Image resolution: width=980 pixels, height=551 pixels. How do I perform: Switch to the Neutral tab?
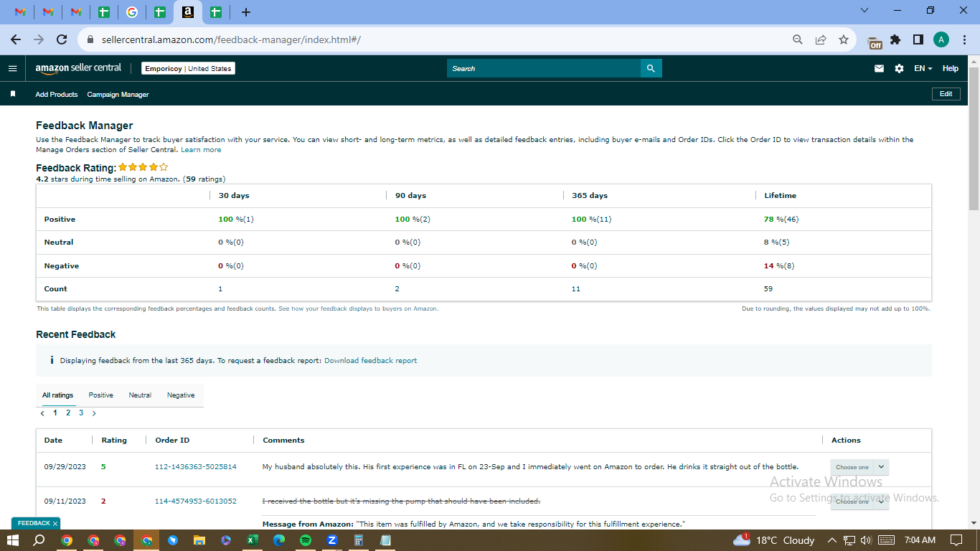[x=140, y=395]
